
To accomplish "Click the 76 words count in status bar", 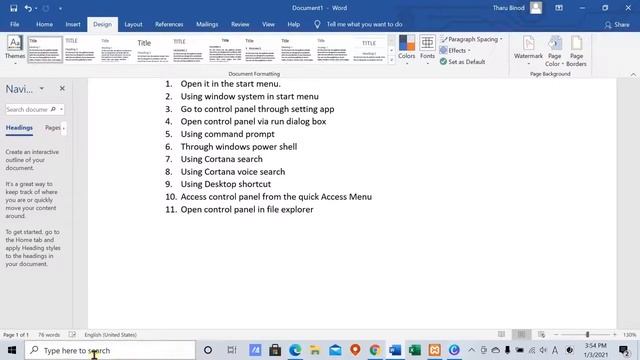I will (x=49, y=335).
